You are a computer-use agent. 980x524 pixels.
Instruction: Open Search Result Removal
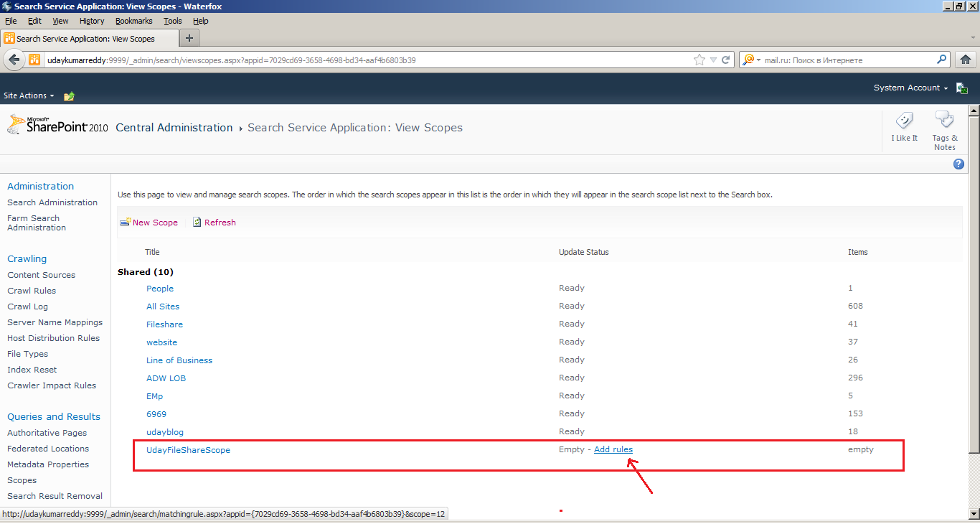55,496
